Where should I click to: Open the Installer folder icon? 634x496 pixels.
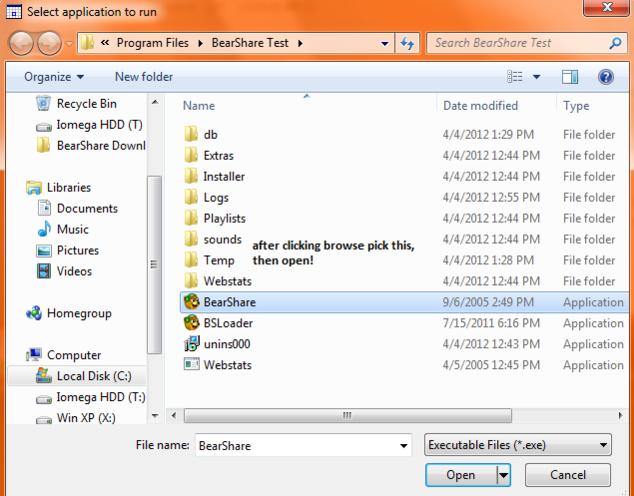point(191,176)
